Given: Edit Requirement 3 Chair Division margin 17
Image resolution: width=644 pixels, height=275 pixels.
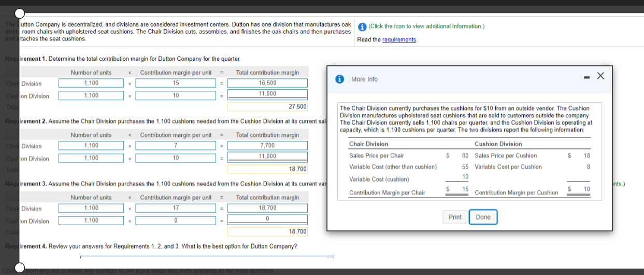Looking at the screenshot, I should [x=176, y=209].
